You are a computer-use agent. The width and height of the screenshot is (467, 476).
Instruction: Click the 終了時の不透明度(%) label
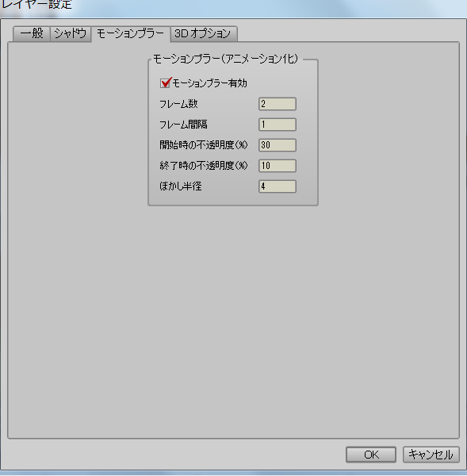tap(204, 166)
